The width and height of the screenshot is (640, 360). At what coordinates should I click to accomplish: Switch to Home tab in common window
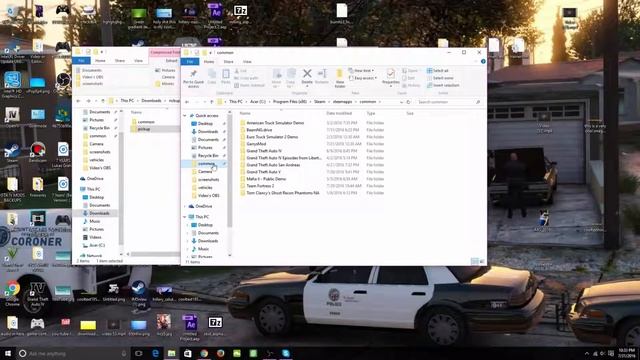pyautogui.click(x=209, y=62)
